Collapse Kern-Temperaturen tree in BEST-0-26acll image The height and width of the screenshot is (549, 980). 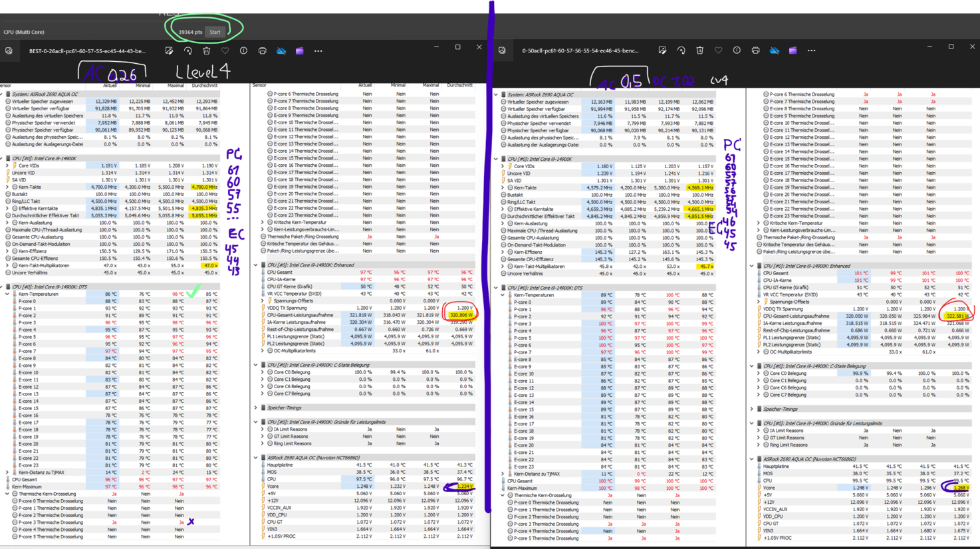point(8,294)
